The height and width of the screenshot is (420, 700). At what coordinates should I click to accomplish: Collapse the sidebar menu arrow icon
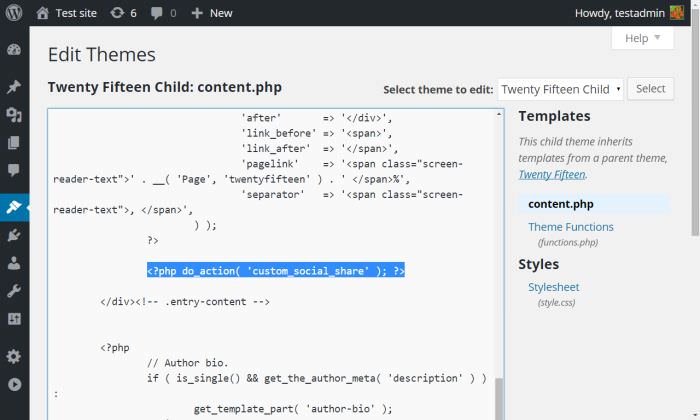[14, 384]
